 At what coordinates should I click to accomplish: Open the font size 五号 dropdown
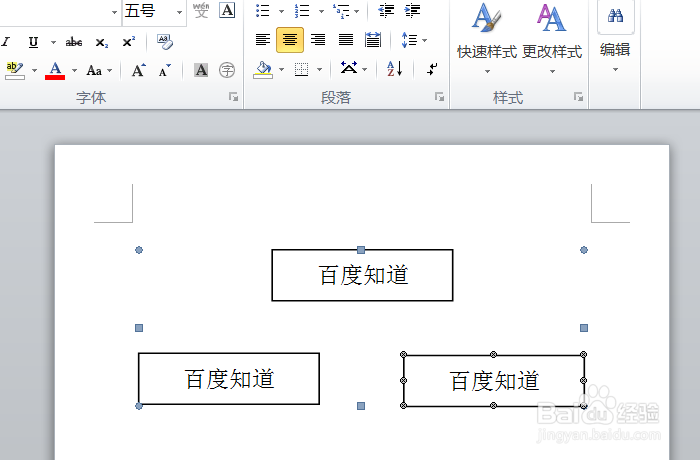[179, 12]
